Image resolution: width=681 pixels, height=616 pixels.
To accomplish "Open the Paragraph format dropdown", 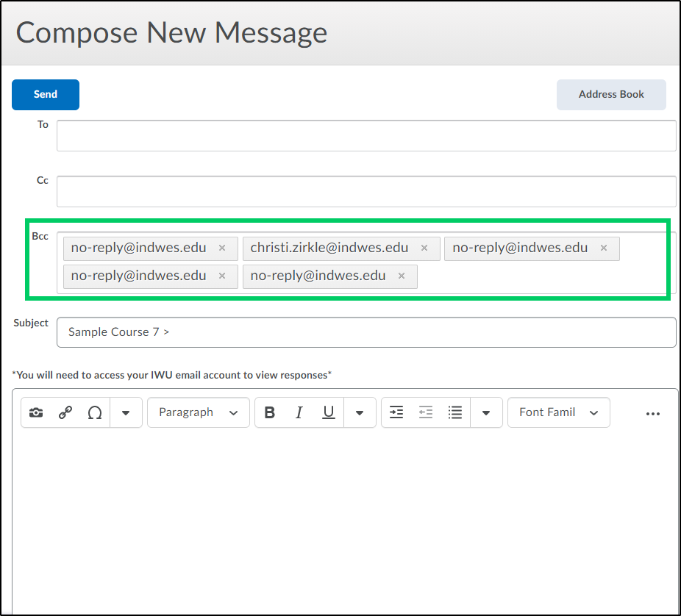I will tap(199, 412).
